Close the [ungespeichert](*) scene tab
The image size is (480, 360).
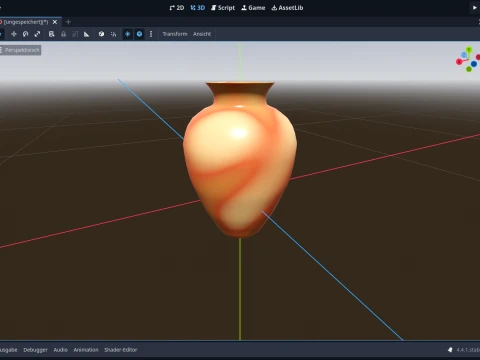click(55, 22)
